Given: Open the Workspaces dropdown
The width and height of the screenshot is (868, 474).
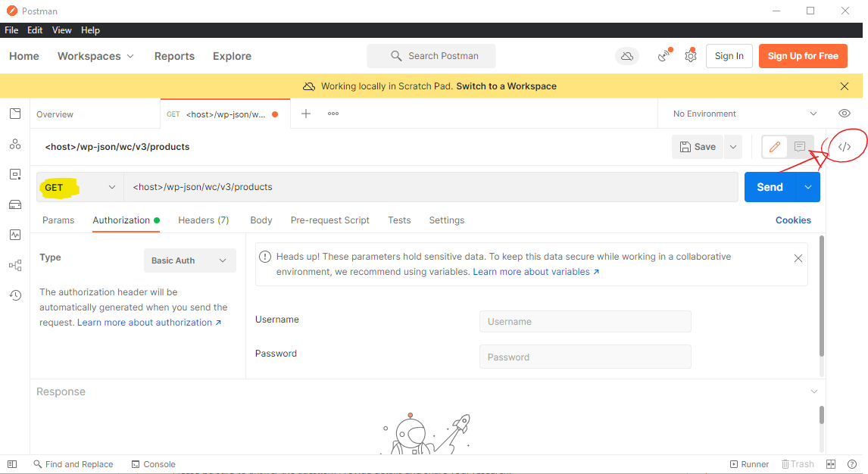Looking at the screenshot, I should pos(95,57).
